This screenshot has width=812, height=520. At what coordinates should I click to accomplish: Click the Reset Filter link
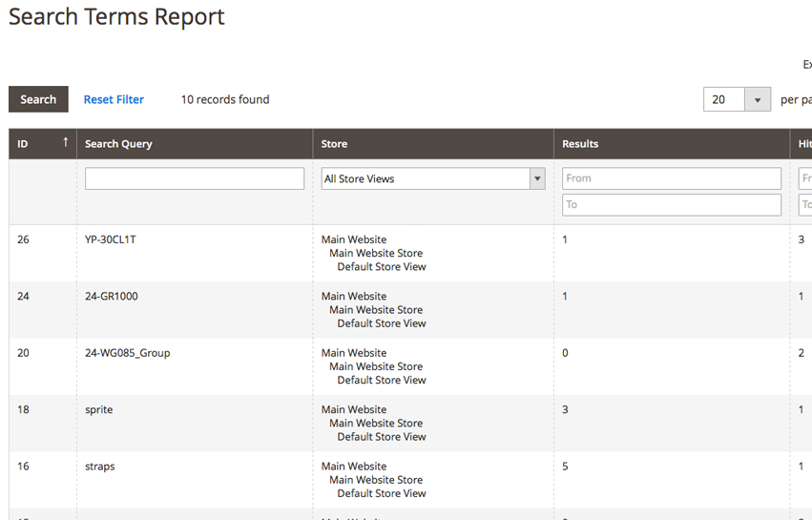pyautogui.click(x=114, y=99)
